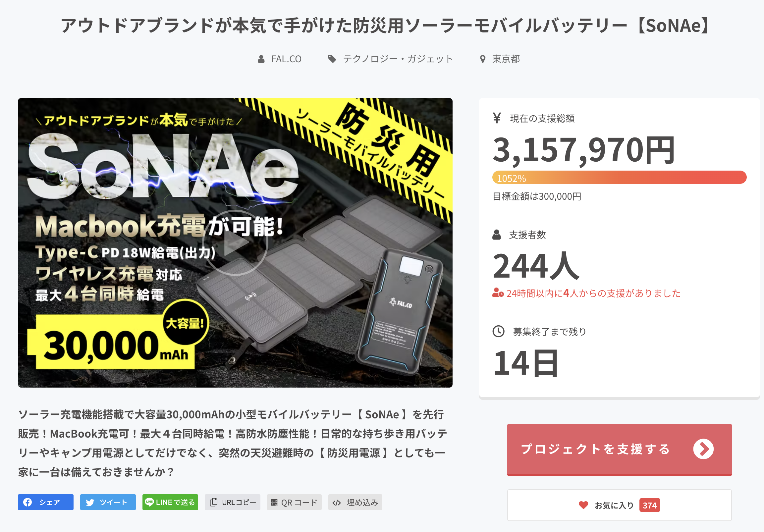Screen dimensions: 764x532
Task: Click the tag icon beside category name
Action: coord(332,59)
